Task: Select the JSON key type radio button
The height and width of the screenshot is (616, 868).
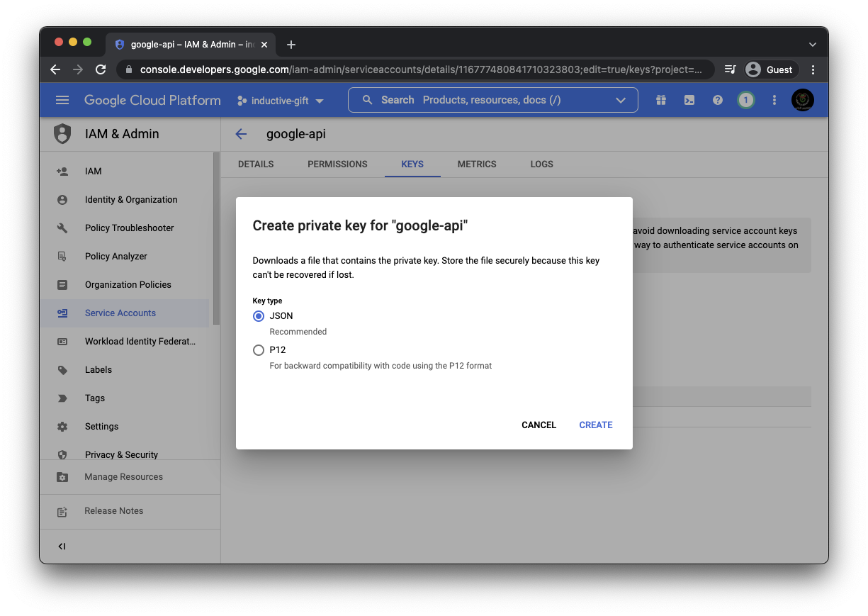Action: tap(259, 316)
